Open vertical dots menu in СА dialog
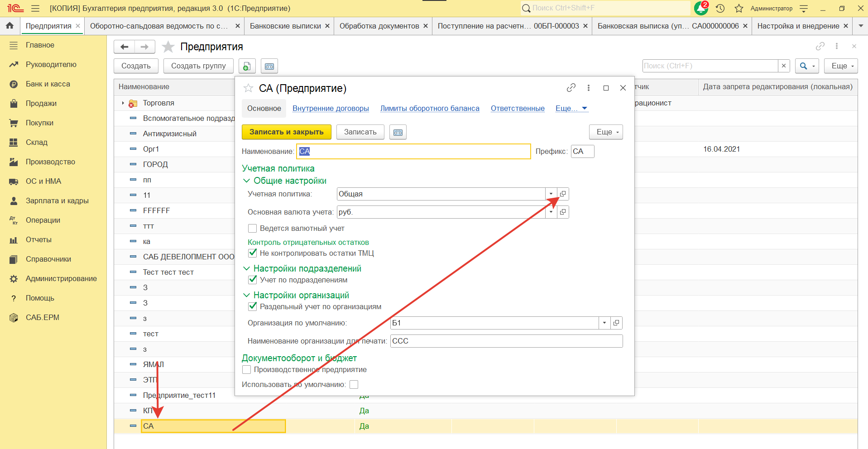 point(589,88)
